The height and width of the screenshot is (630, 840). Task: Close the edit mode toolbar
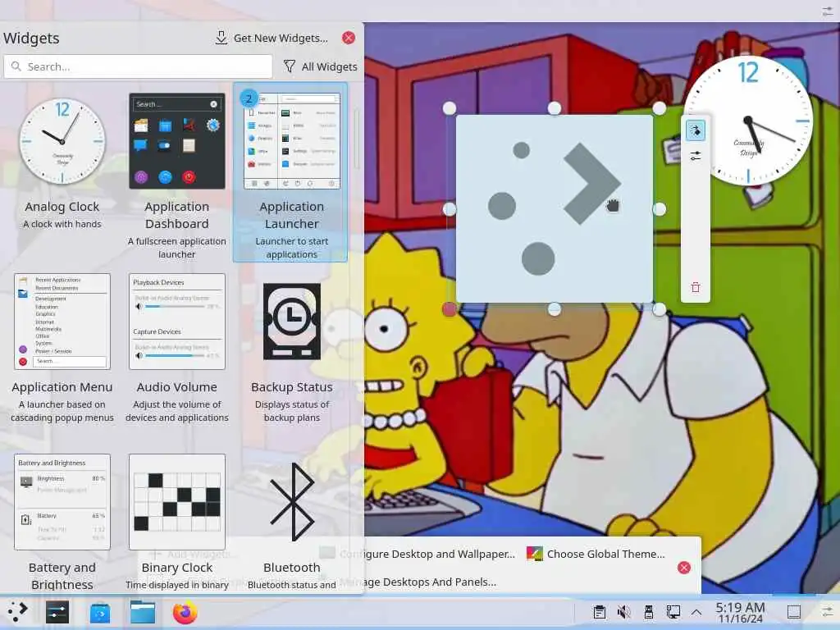684,568
